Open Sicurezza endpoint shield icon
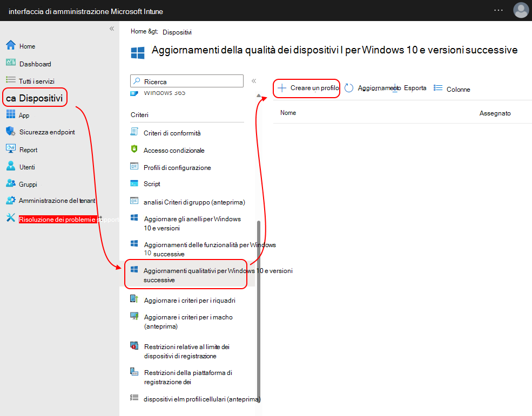The height and width of the screenshot is (416, 532). [x=10, y=132]
